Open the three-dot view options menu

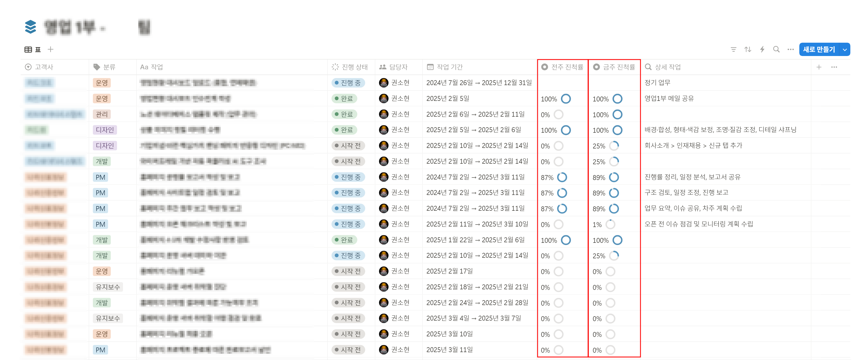(791, 49)
